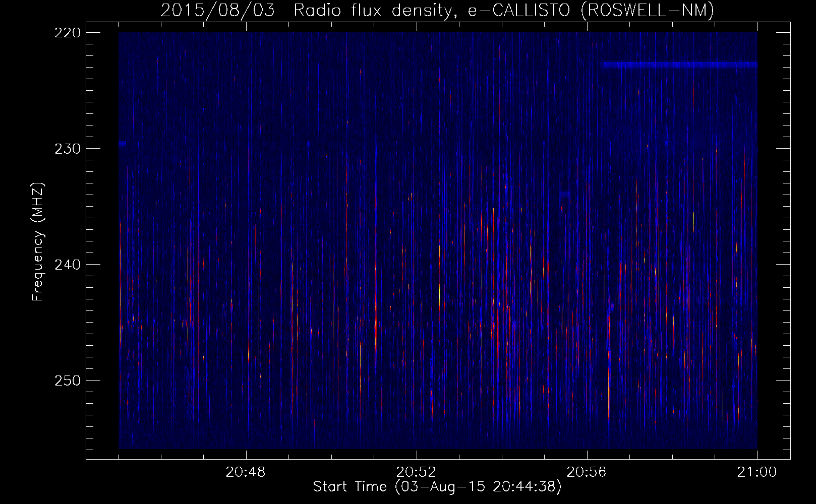Click the "Start Time (03-Aug-15 20:44:38)" label
Viewport: 816px width, 504px height.
pyautogui.click(x=437, y=487)
